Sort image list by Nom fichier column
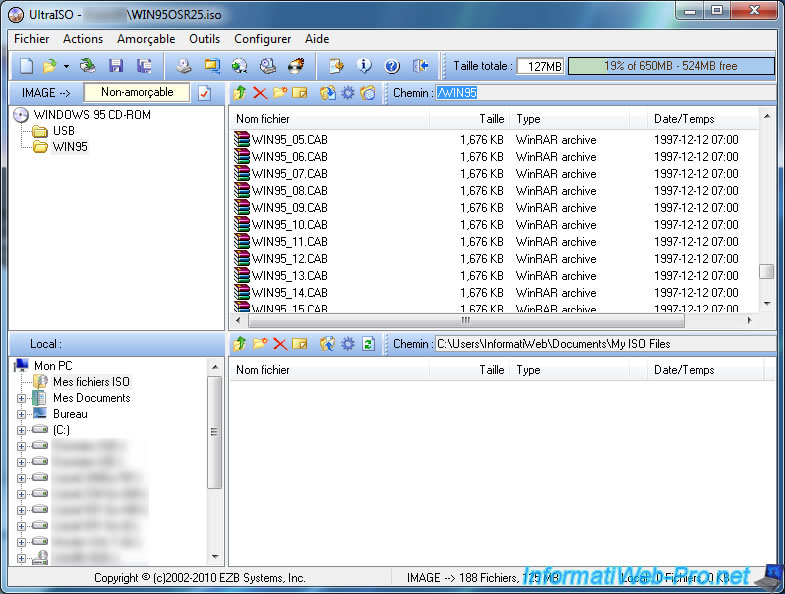 [329, 119]
